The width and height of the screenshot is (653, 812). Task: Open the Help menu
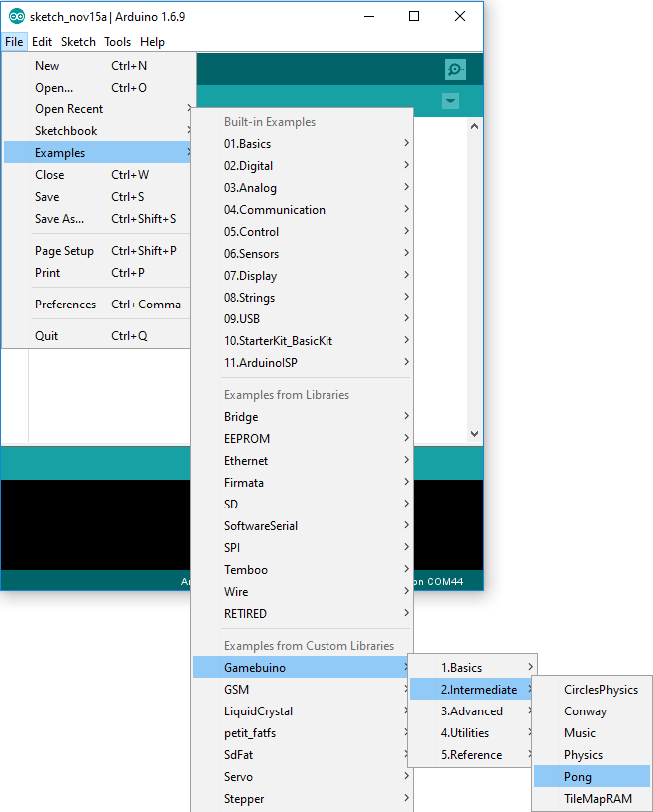pos(152,42)
